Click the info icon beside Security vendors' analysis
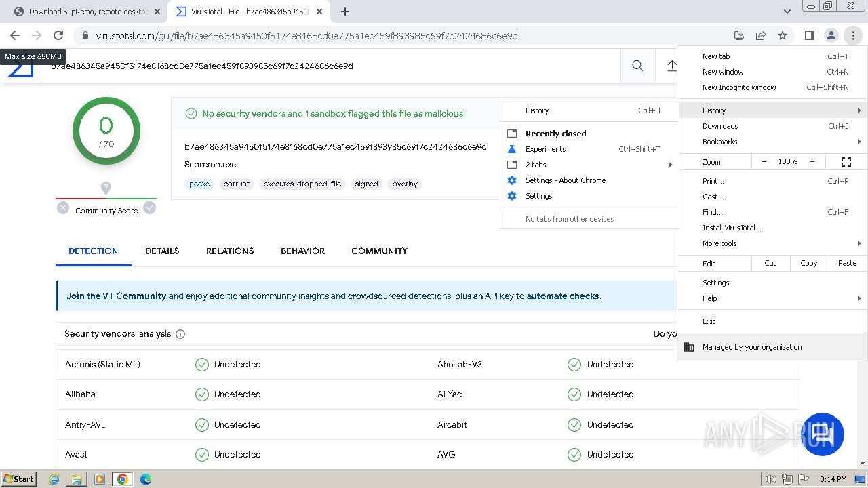Viewport: 868px width, 488px height. click(x=180, y=334)
